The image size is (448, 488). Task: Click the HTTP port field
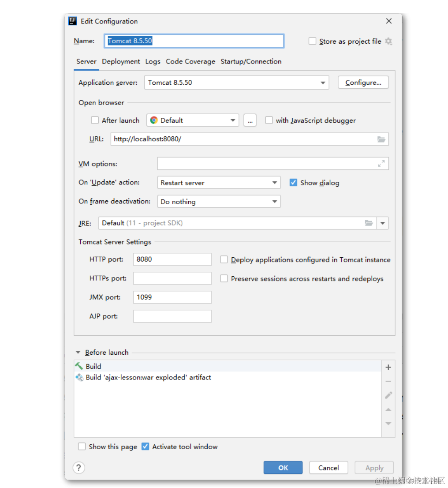pos(172,259)
